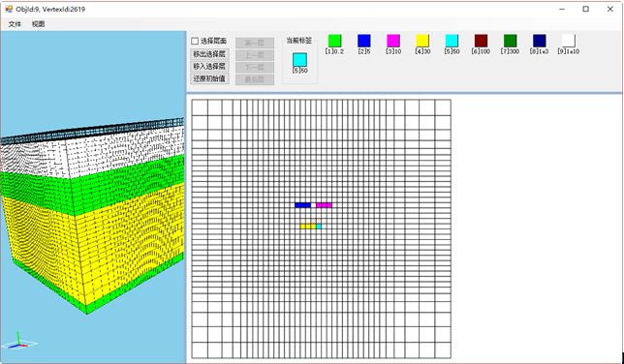Open the 文件 menu
Viewport: 624px width, 364px height.
point(15,24)
